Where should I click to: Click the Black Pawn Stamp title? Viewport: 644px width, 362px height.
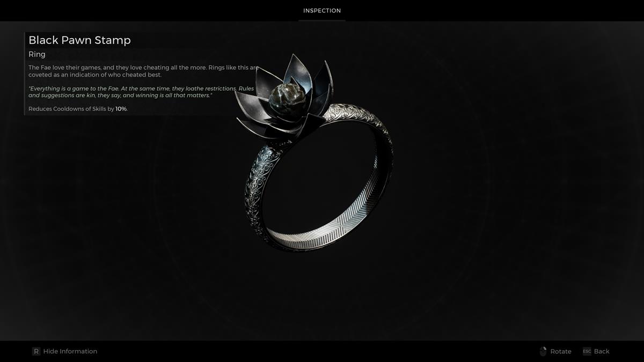79,40
